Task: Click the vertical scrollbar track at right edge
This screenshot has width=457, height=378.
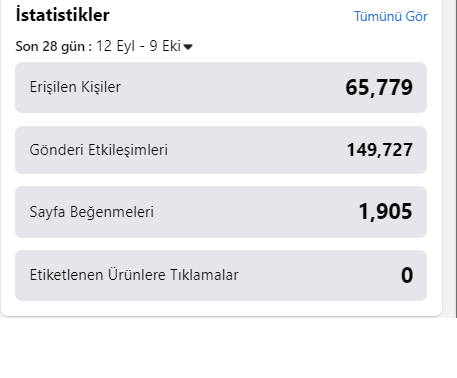Action: (450, 159)
